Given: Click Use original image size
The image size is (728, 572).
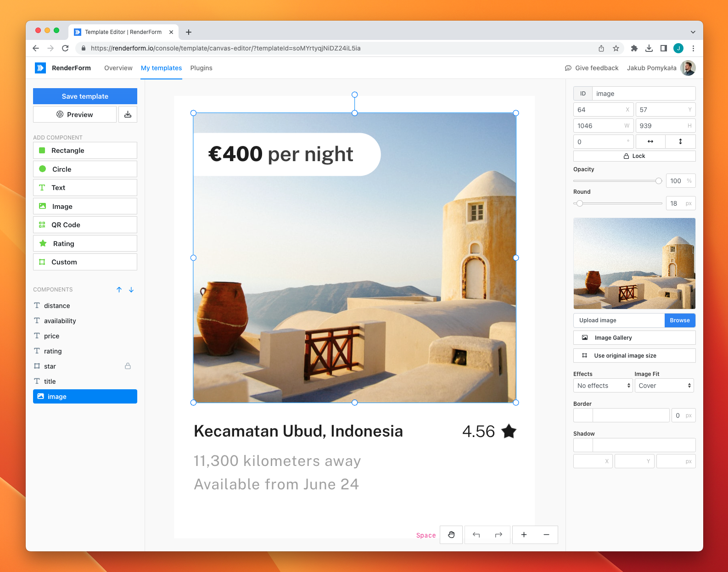Looking at the screenshot, I should tap(634, 355).
